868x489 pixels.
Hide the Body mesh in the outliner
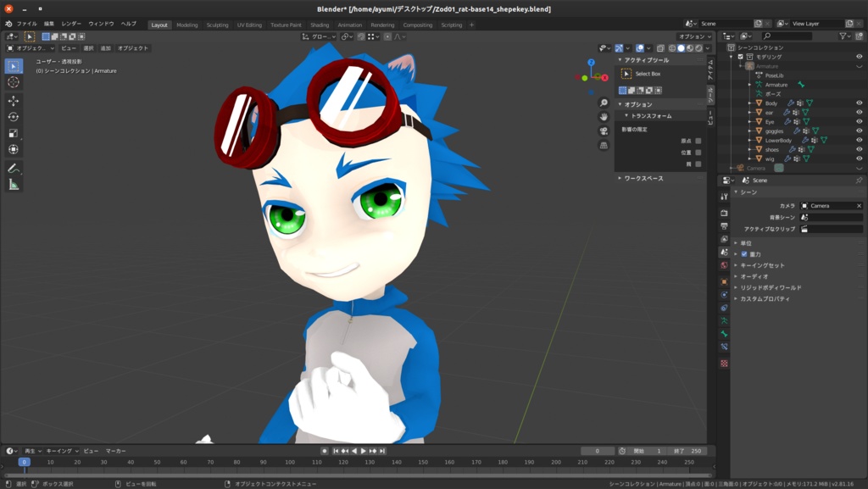coord(859,103)
